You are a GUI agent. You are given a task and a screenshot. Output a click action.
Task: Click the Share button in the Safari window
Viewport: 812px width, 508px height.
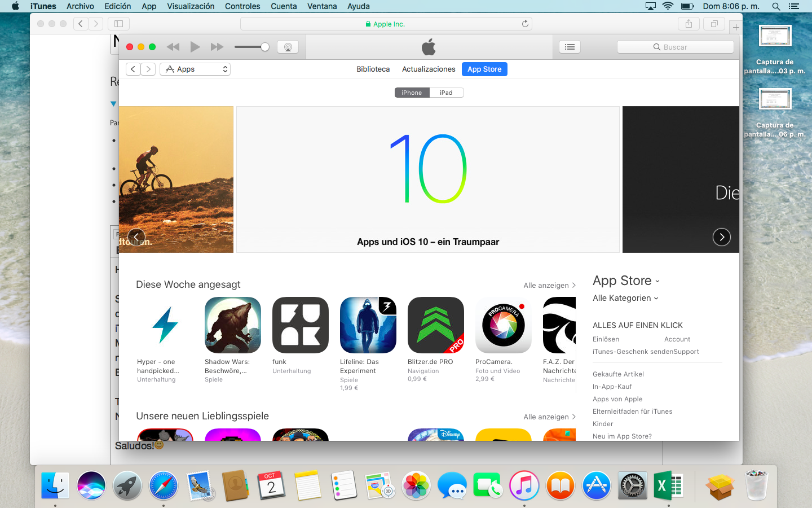point(689,24)
